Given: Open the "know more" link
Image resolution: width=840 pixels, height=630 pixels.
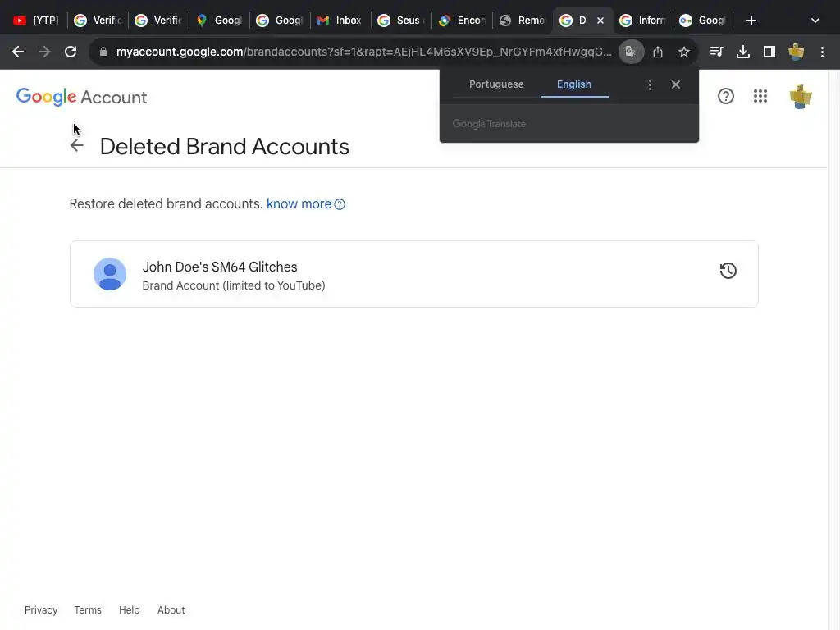Looking at the screenshot, I should click(299, 204).
